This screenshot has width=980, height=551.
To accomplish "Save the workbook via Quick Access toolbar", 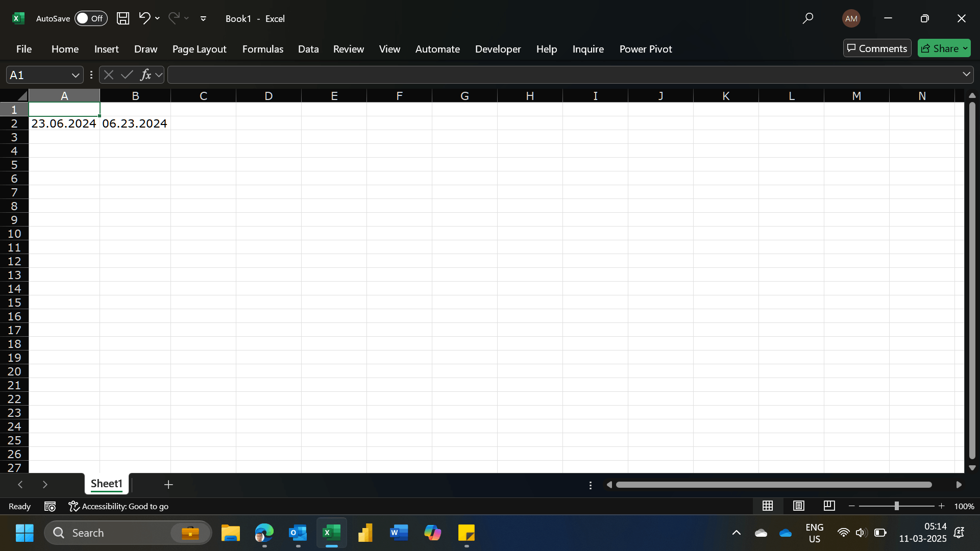I will pos(122,18).
